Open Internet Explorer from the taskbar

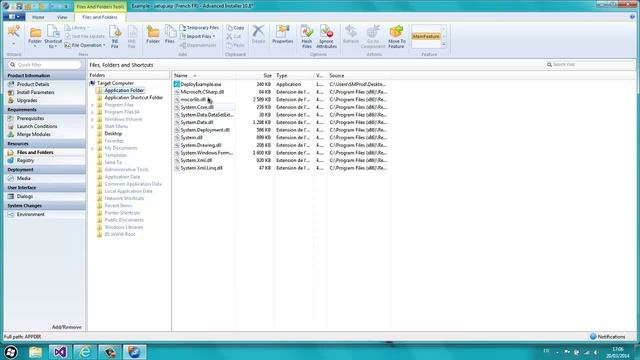click(x=85, y=352)
